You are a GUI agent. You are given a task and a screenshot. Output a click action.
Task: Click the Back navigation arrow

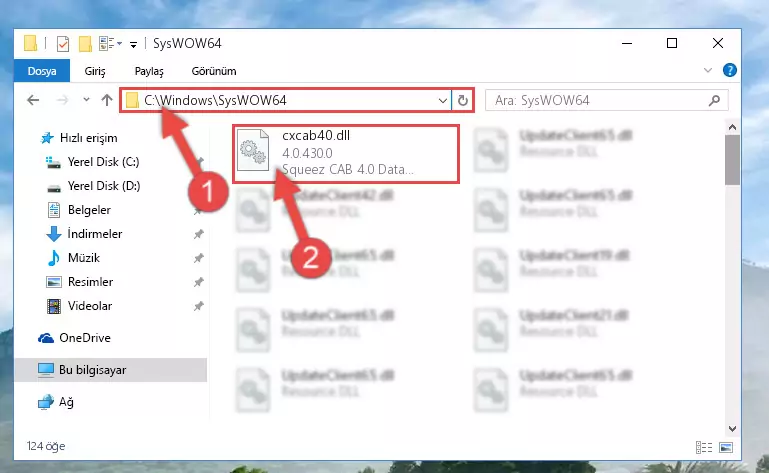click(x=33, y=100)
